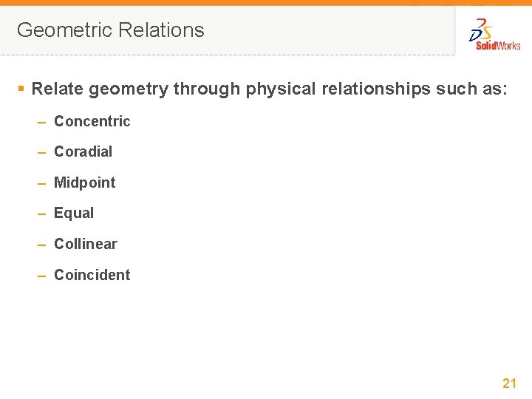
Task: Click the dash before Midpoint
Action: (x=43, y=183)
